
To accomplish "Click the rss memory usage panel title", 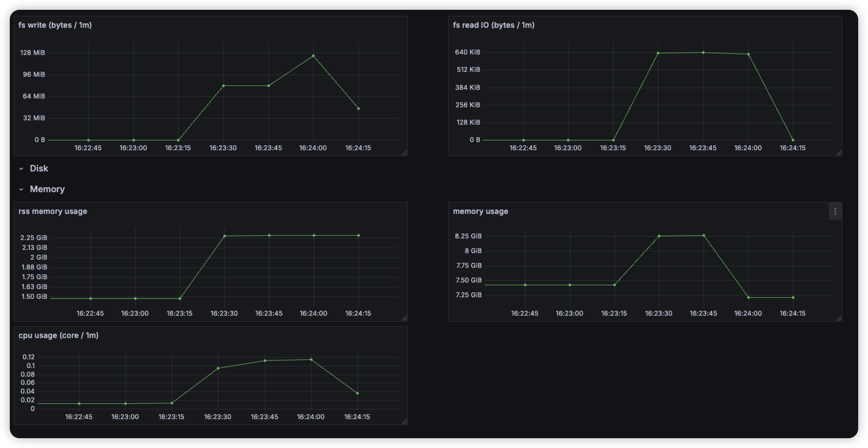I will click(53, 211).
